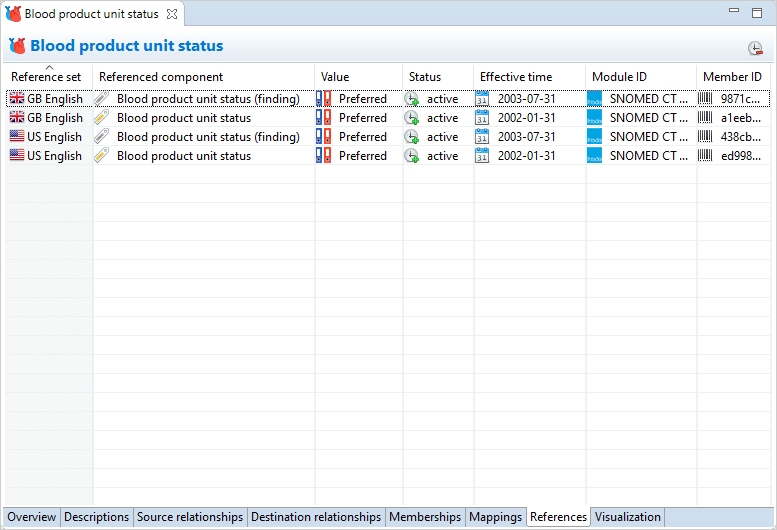Click the pencil icon beside first referenced component
The image size is (777, 530).
(x=102, y=99)
